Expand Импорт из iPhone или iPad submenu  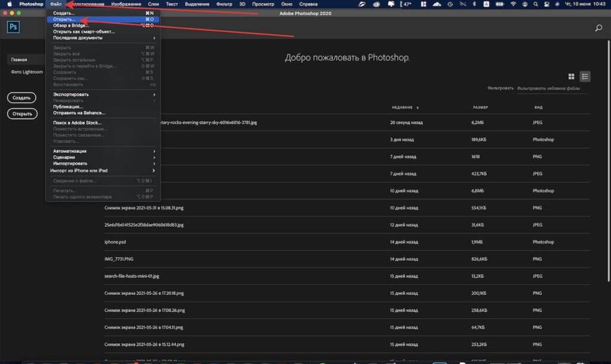pos(103,170)
